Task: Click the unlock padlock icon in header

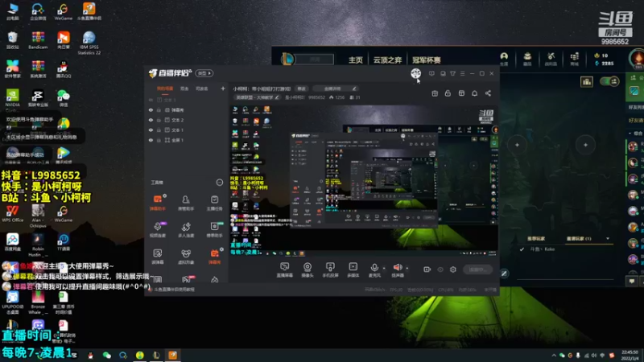Action: point(448,93)
